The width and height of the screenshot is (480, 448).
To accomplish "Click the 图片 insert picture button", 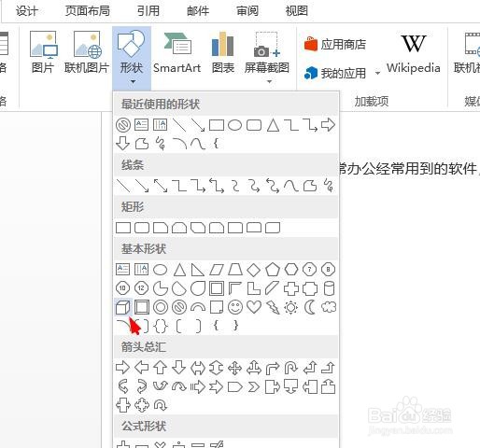I will 43,52.
